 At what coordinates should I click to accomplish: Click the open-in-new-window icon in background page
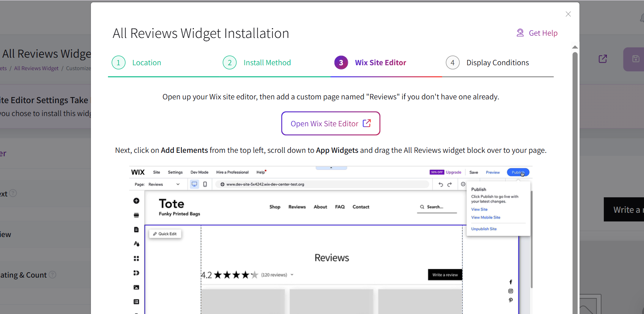[603, 59]
